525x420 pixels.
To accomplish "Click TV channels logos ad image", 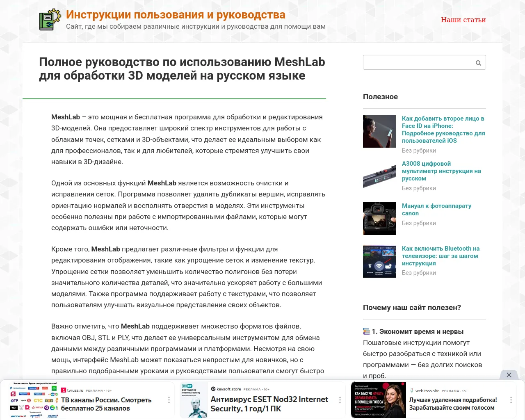I will 34,400.
